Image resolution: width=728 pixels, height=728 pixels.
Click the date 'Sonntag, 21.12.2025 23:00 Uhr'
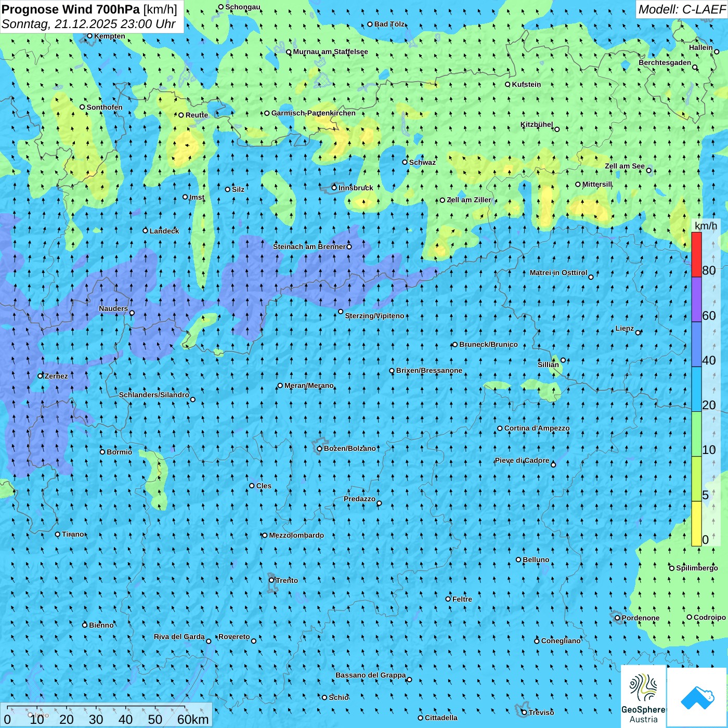[88, 24]
